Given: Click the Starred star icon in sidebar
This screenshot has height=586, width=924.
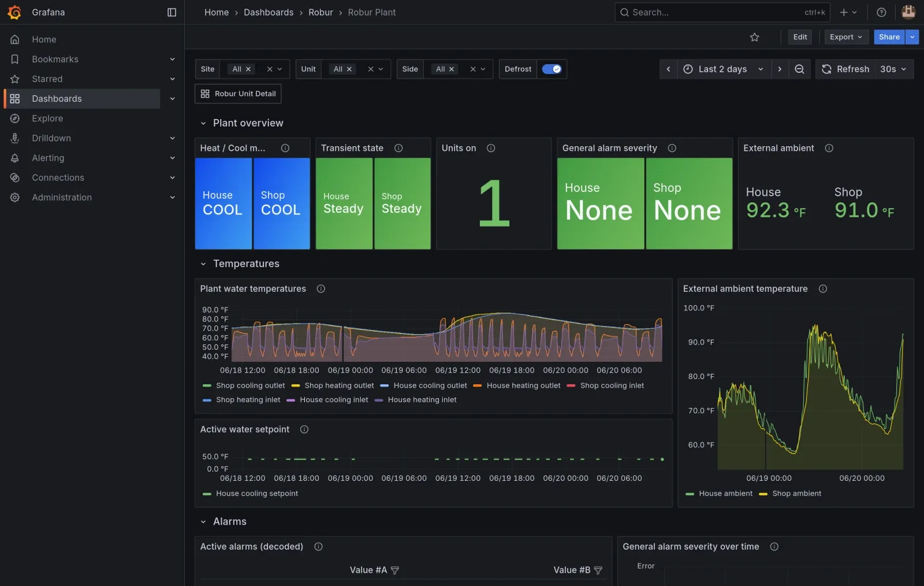Looking at the screenshot, I should (x=15, y=79).
